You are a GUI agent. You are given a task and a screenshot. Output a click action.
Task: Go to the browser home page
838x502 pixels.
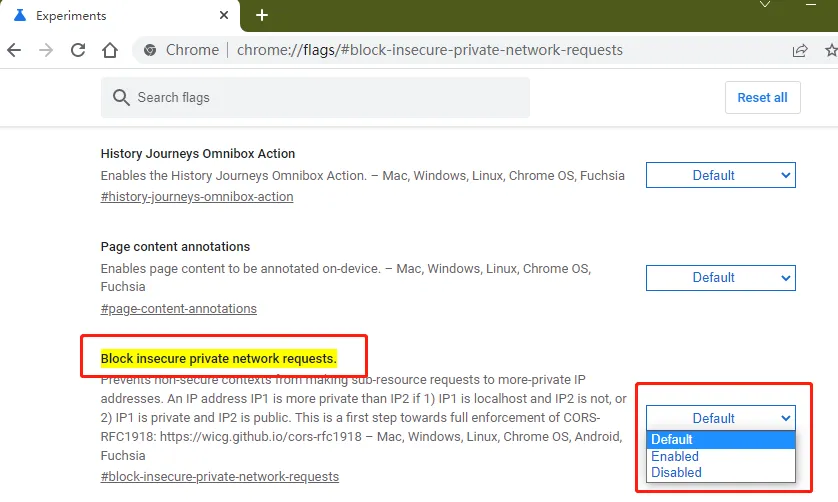[x=110, y=50]
